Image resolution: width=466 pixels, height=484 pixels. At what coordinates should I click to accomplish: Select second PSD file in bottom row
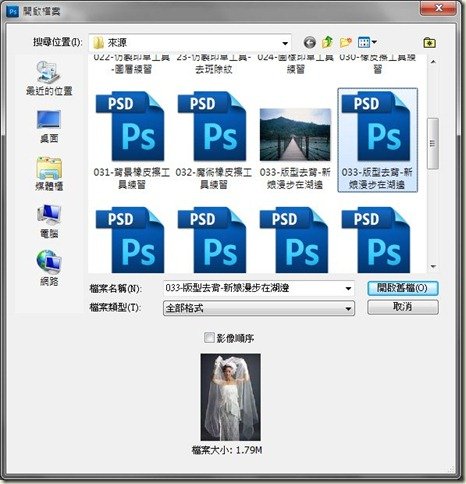point(212,240)
